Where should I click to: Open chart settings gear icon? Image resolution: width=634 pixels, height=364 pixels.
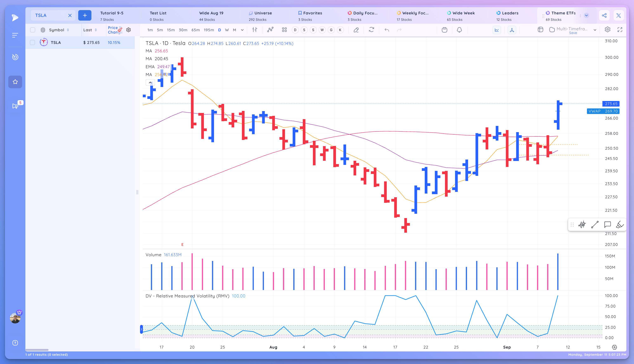click(607, 29)
